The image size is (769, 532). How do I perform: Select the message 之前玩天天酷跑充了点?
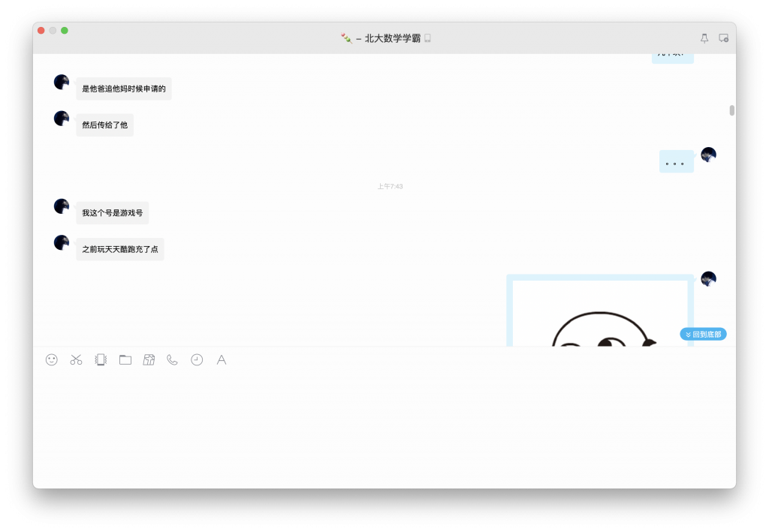coord(119,248)
